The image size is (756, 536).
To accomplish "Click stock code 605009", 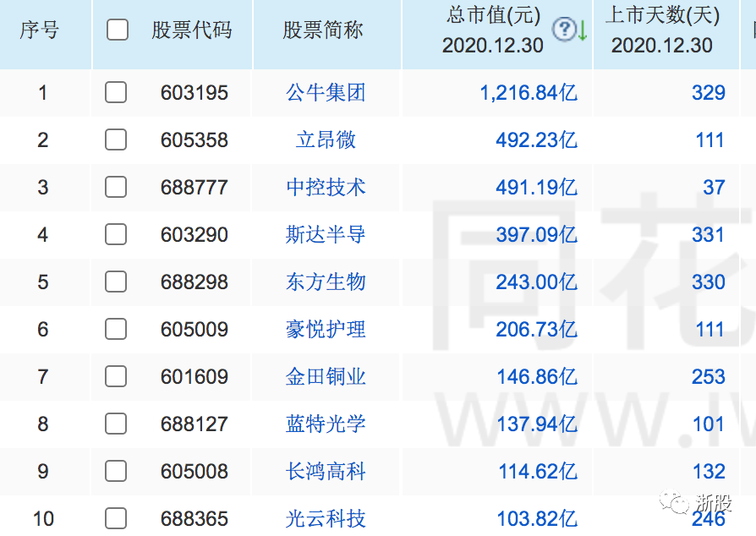I will pos(194,329).
